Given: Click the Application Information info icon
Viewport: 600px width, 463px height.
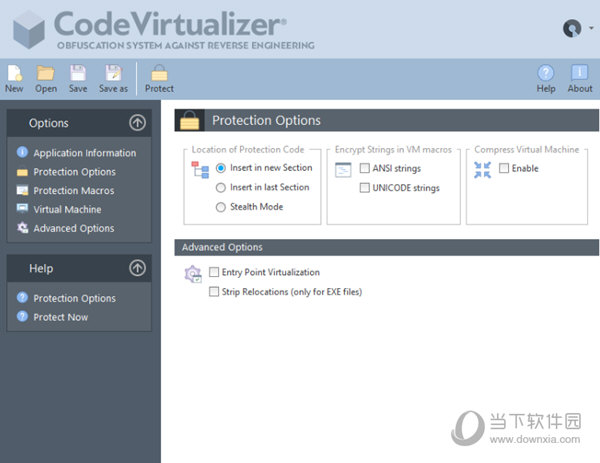Looking at the screenshot, I should coord(22,152).
